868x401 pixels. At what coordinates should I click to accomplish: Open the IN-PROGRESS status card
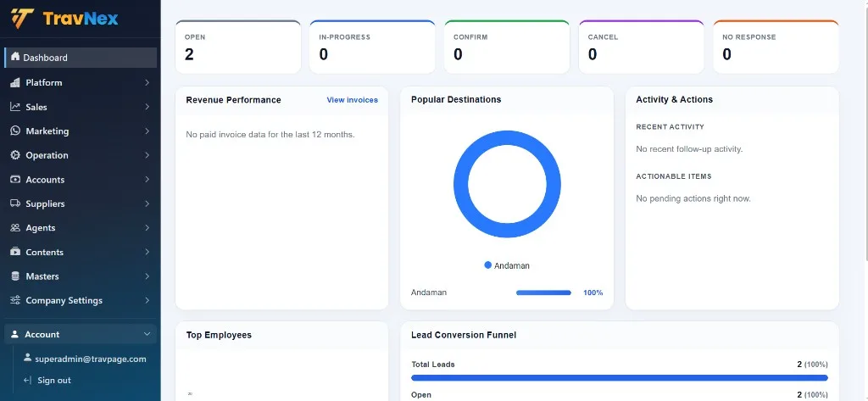coord(372,47)
